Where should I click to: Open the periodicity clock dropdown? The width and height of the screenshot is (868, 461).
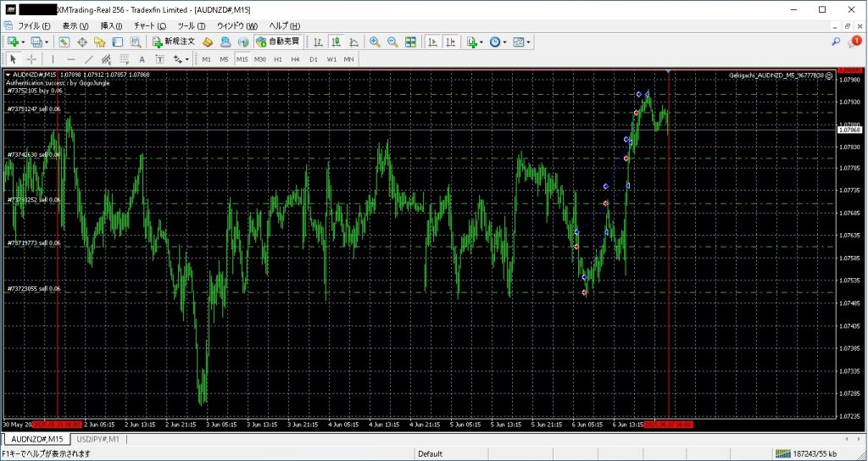[x=505, y=42]
